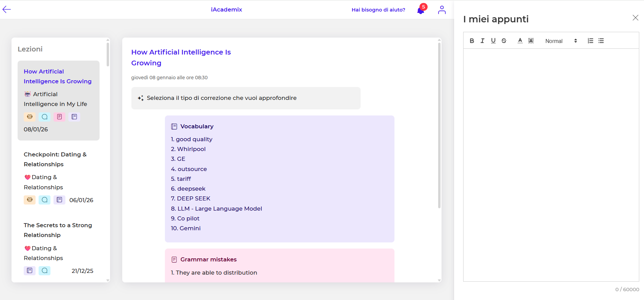
Task: Toggle strikethrough formatting in notes
Action: 504,41
